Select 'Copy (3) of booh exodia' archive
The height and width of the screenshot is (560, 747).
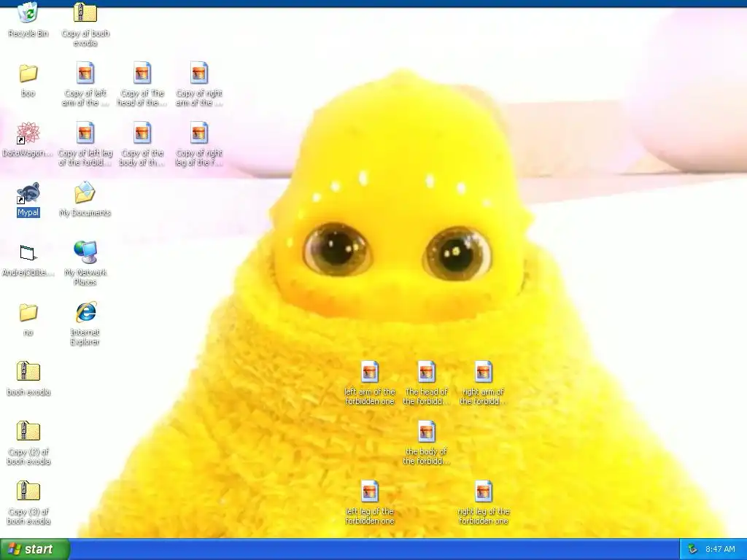click(28, 491)
